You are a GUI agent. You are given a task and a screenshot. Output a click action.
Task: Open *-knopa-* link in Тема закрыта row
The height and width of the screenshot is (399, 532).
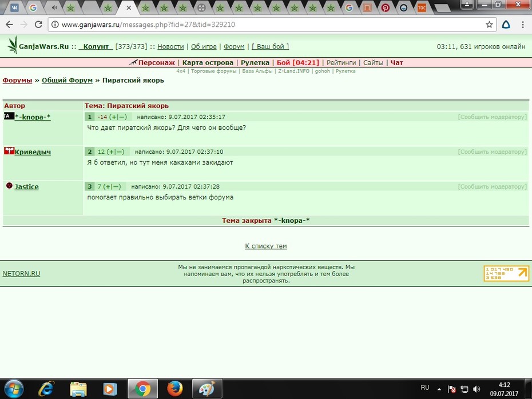292,221
